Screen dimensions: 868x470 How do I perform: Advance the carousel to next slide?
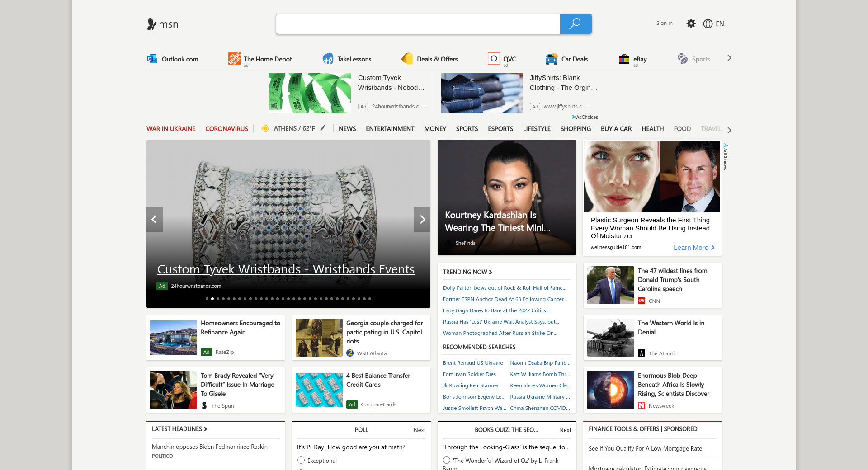click(422, 219)
